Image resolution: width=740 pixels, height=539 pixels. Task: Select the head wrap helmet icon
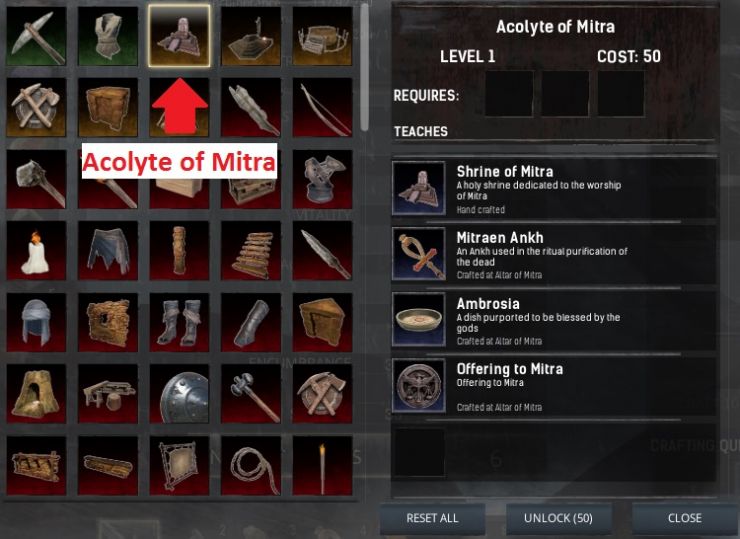pos(36,322)
